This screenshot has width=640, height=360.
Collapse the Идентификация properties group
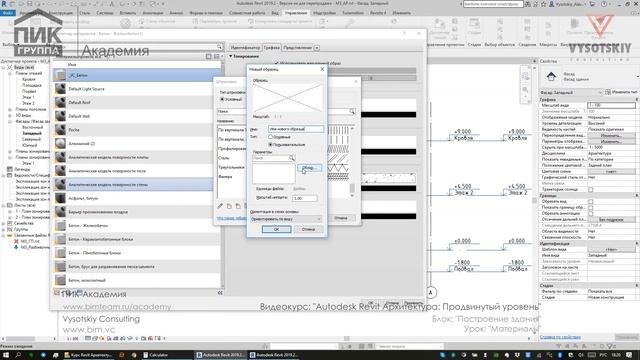coord(636,243)
